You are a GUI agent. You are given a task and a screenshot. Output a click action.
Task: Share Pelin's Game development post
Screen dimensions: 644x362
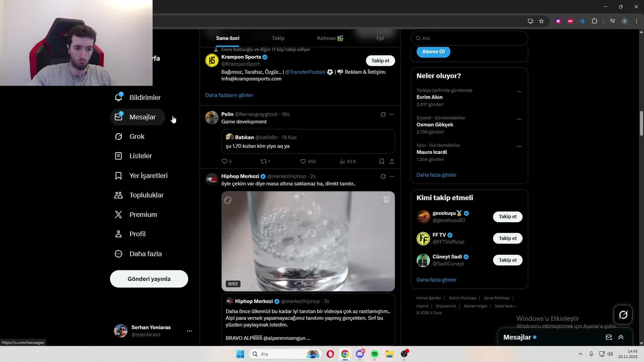392,161
